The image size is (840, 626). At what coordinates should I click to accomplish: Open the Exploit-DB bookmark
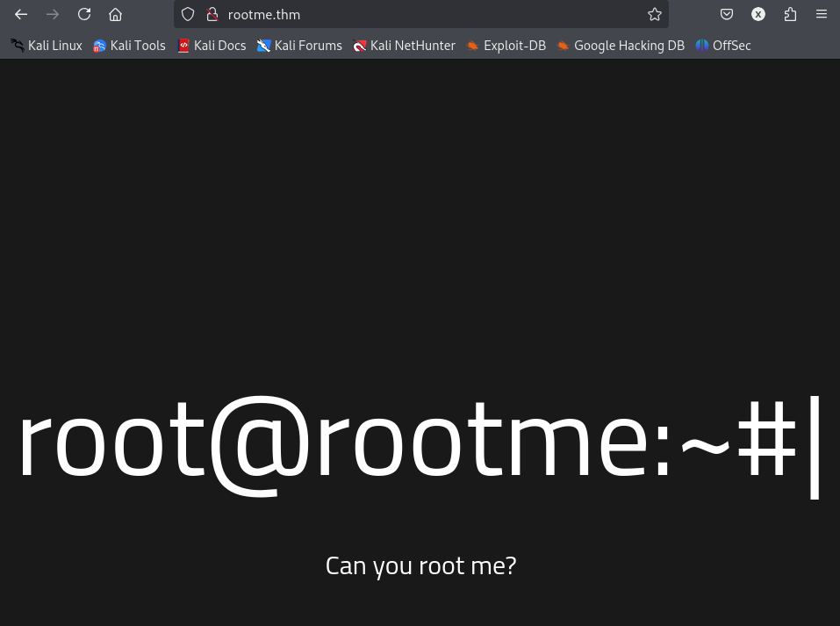point(506,46)
